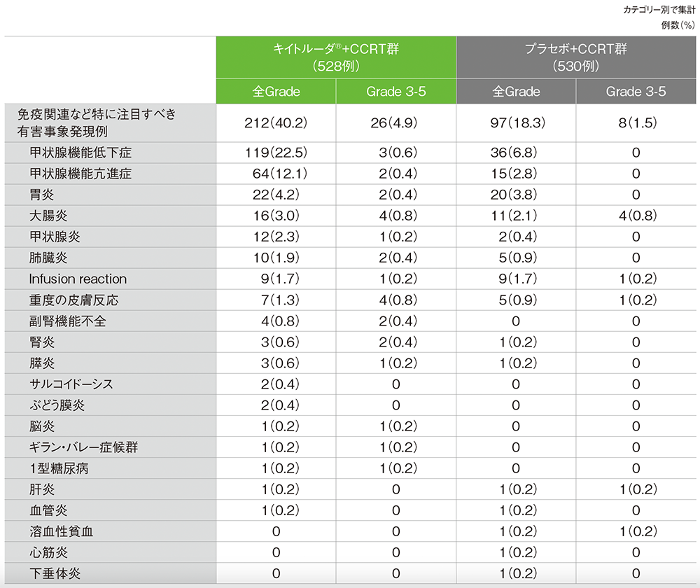Click the 12(2.3) cell
Viewport: 700px width, 588px height.
[276, 237]
